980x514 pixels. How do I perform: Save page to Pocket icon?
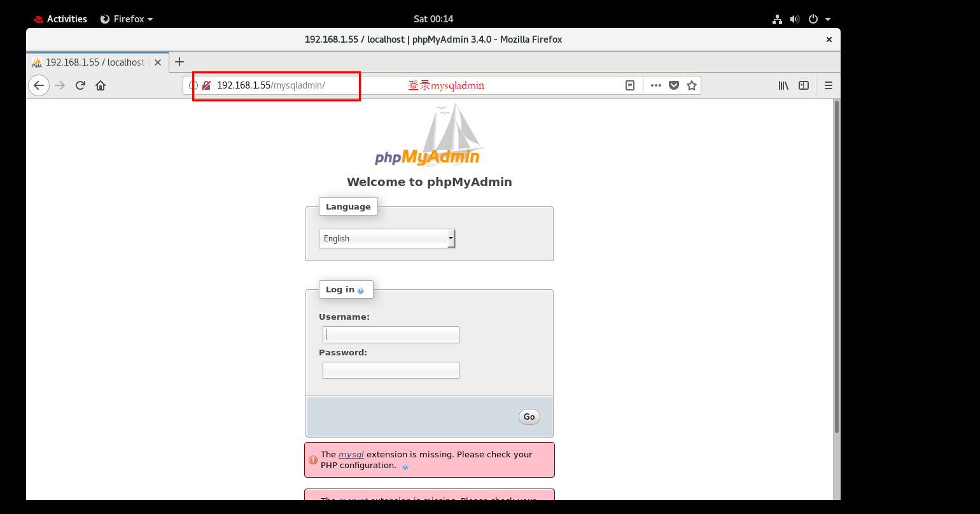click(674, 85)
